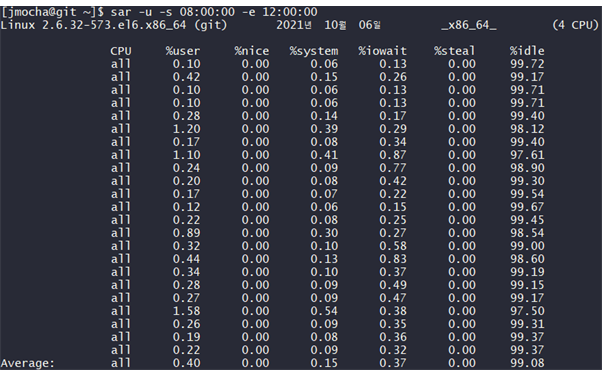Screen dimensions: 602x370
Task: Click the %idle value 99.54
Action: point(527,194)
